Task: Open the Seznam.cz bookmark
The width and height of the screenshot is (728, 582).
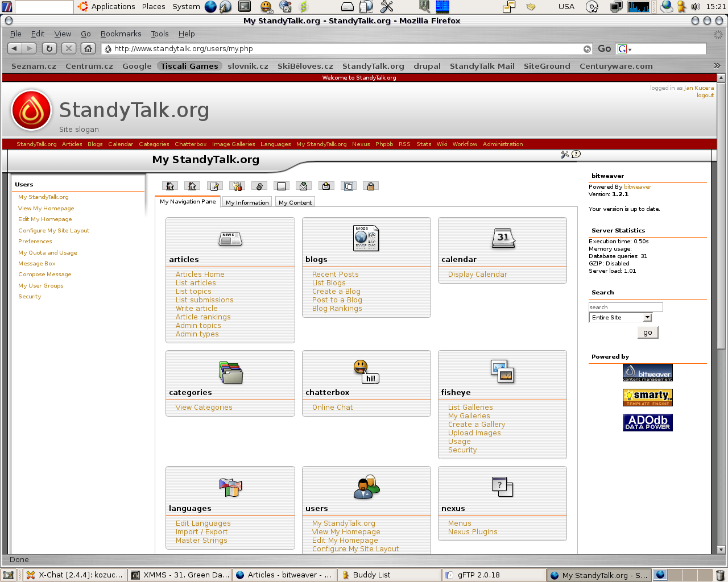Action: pos(34,66)
